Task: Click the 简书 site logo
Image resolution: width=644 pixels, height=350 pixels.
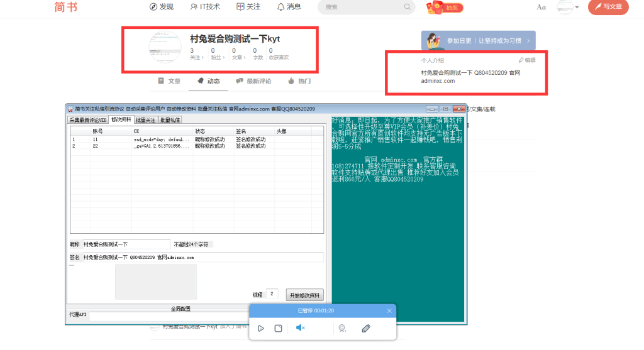Action: pyautogui.click(x=66, y=7)
